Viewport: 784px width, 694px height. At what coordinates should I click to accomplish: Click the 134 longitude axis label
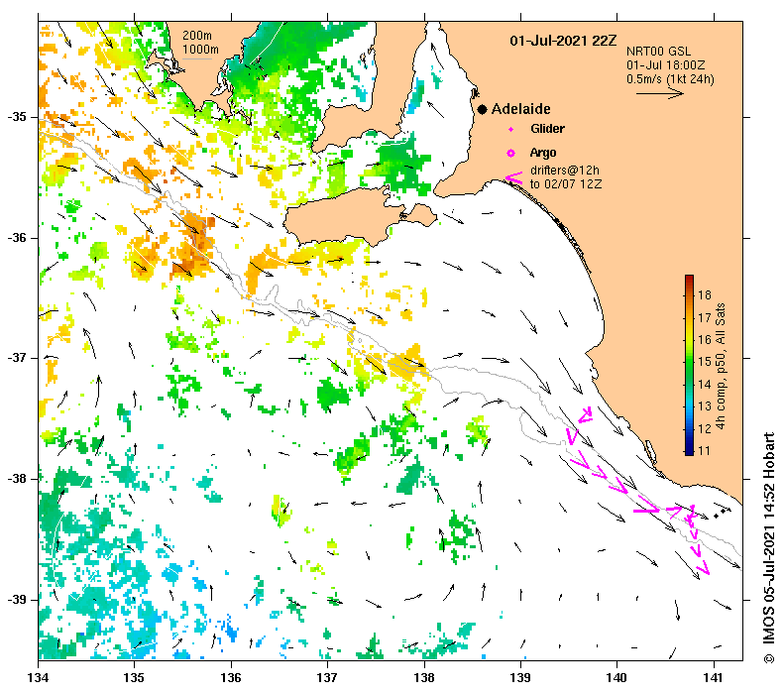click(38, 677)
